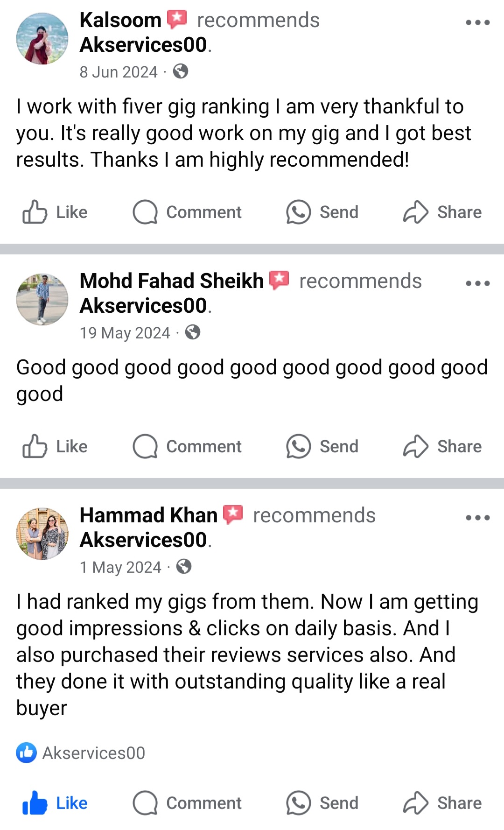Expand more options on Hammad Khan's post

pyautogui.click(x=477, y=518)
